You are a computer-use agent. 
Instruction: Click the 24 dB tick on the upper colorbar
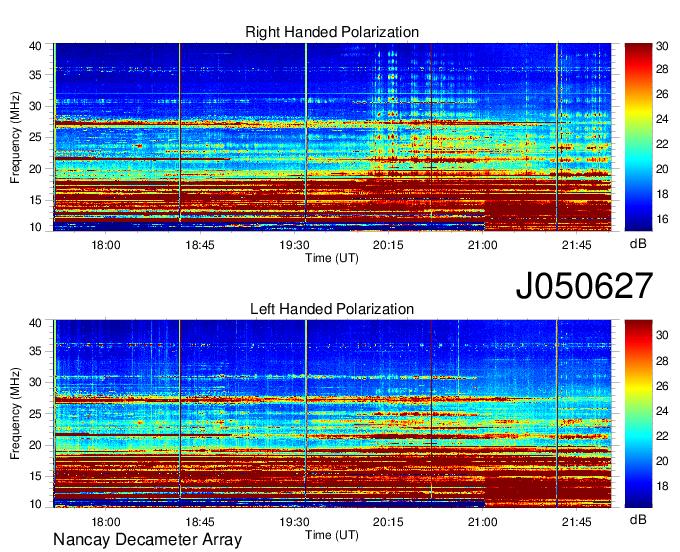click(662, 119)
